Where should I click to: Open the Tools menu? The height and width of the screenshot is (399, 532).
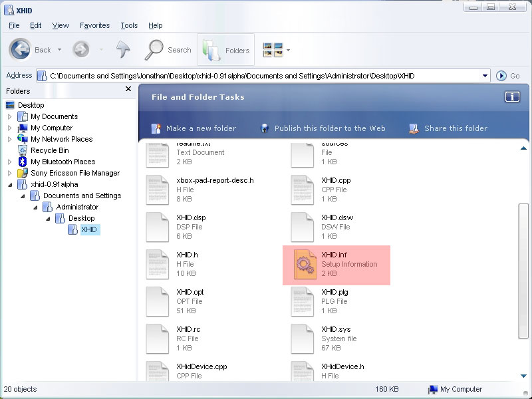tap(129, 25)
